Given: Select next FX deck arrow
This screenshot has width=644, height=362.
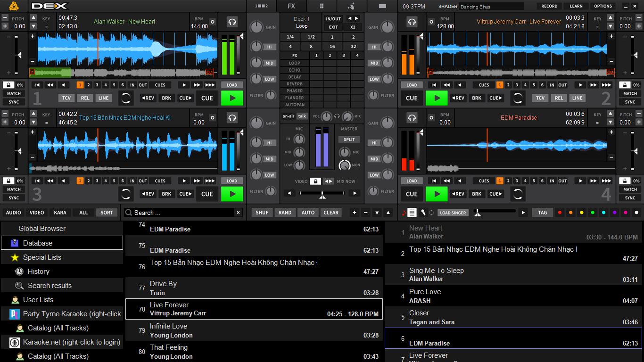Looking at the screenshot, I should [356, 18].
